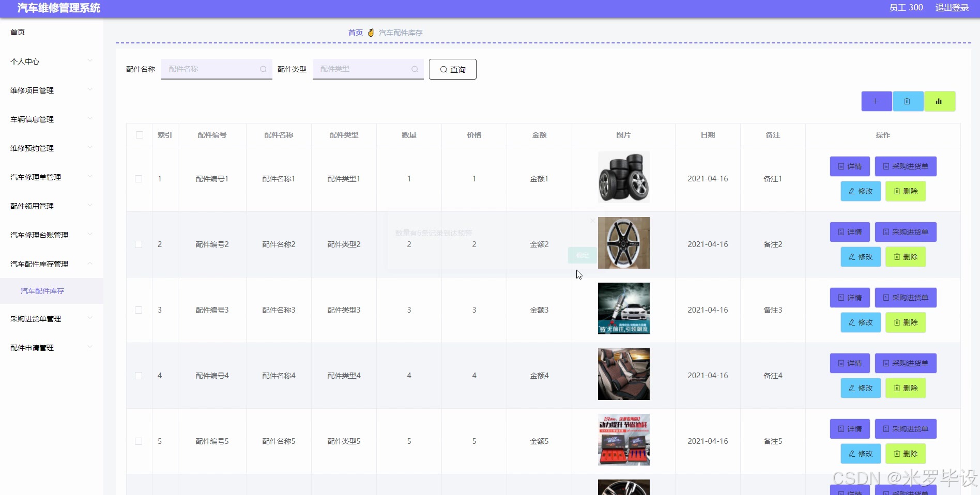Screen dimensions: 980x495
Task: Click 退出登录 to log out
Action: click(952, 8)
